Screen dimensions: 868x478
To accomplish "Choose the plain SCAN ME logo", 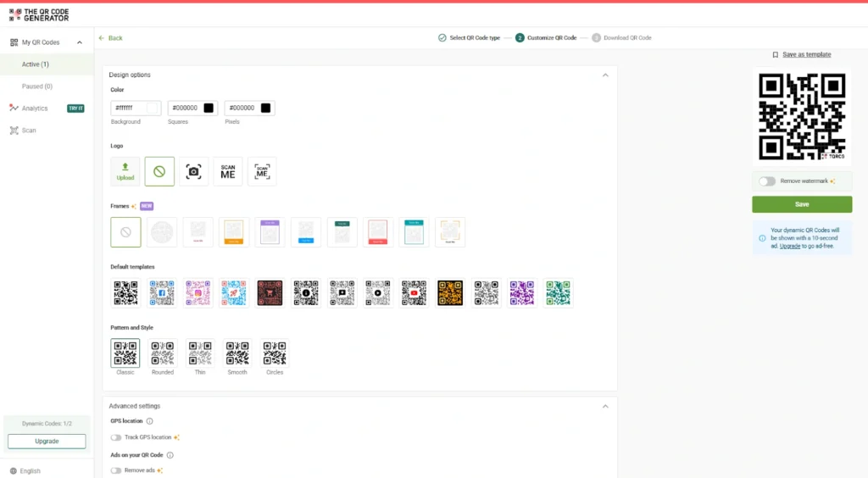I will coord(228,171).
